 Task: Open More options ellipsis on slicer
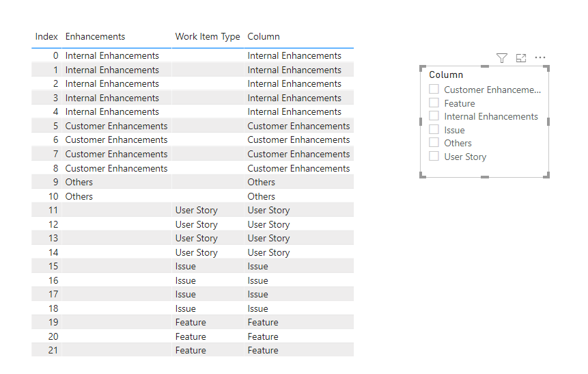click(540, 57)
